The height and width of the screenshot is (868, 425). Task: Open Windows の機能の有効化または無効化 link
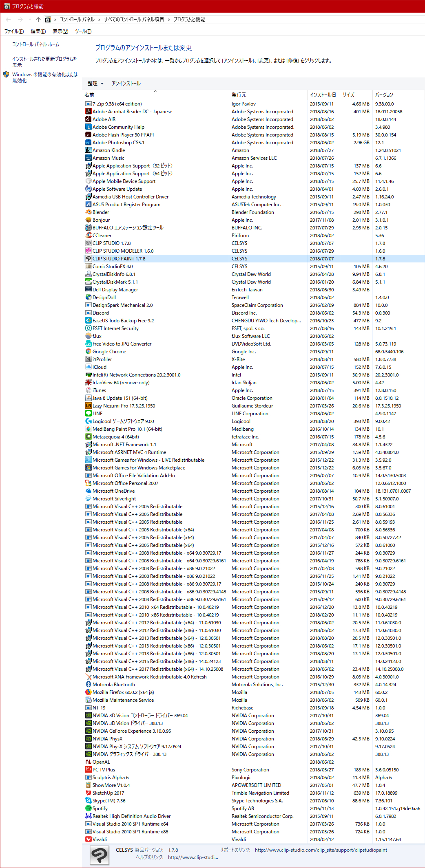point(45,77)
